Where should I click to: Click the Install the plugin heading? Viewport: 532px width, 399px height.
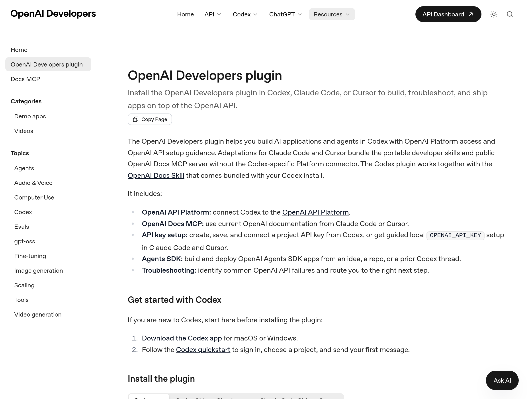click(161, 379)
